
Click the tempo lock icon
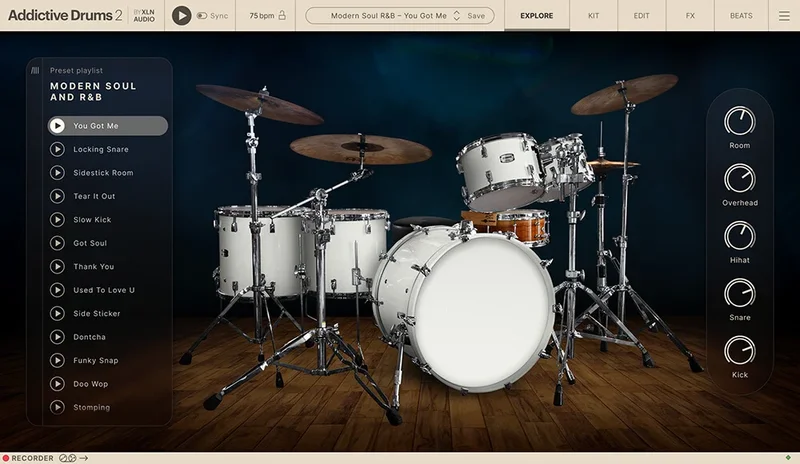282,15
